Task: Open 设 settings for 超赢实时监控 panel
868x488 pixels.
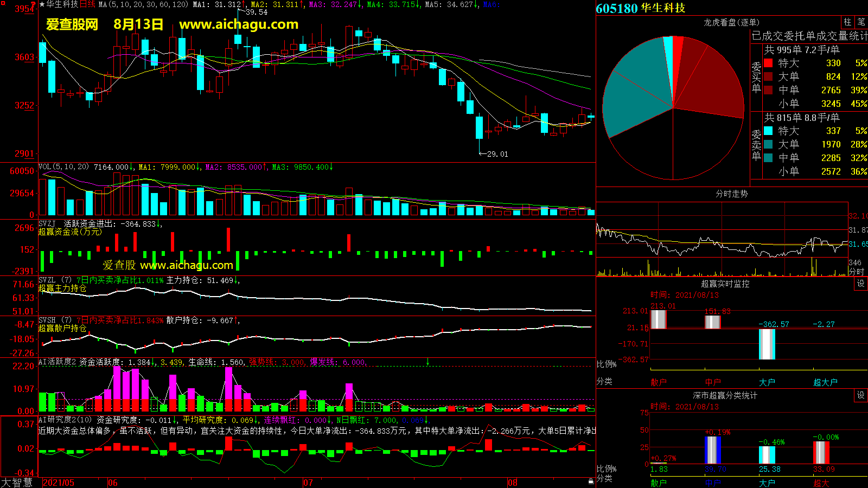Action: pos(860,284)
